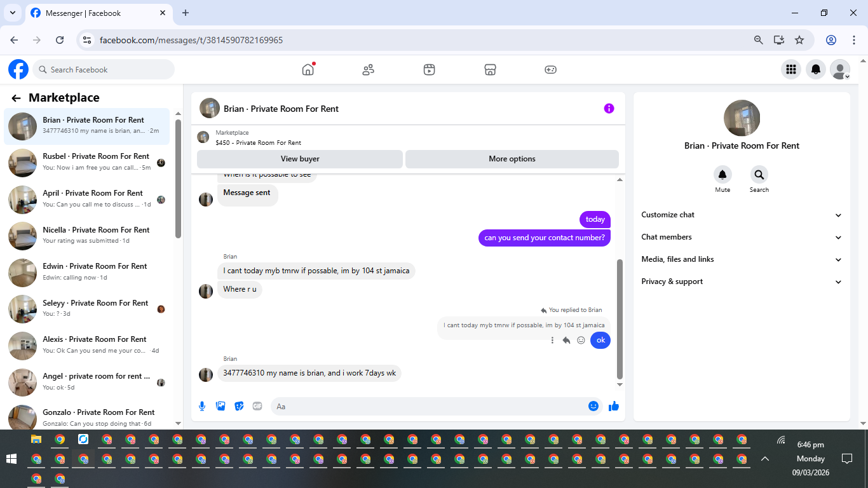Expand Media, files and links section
Image resolution: width=868 pixels, height=488 pixels.
(742, 259)
